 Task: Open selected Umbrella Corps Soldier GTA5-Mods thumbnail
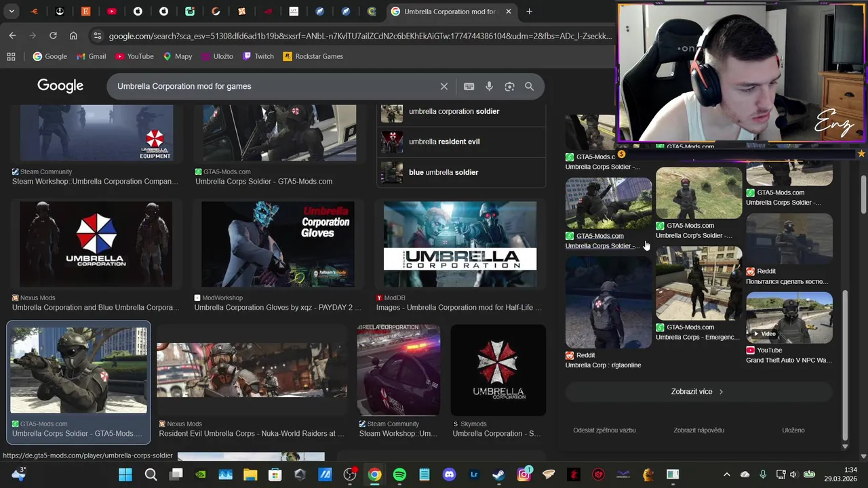coord(79,370)
